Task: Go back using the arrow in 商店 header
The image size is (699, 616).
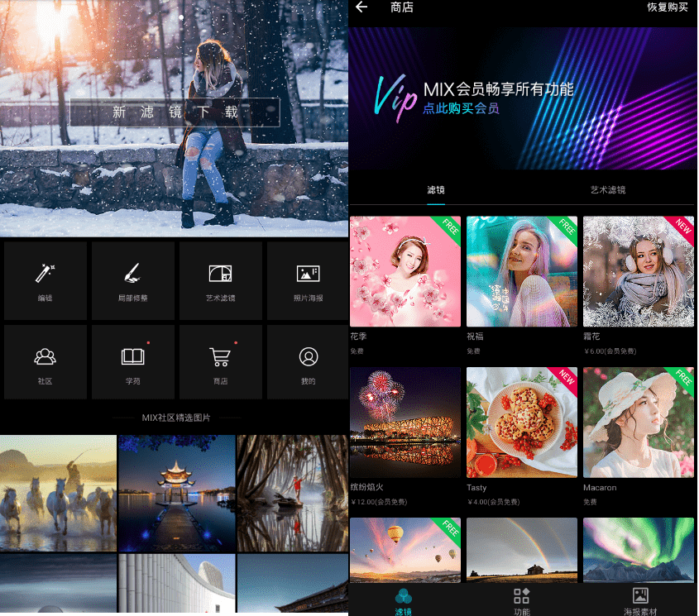Action: pos(361,7)
